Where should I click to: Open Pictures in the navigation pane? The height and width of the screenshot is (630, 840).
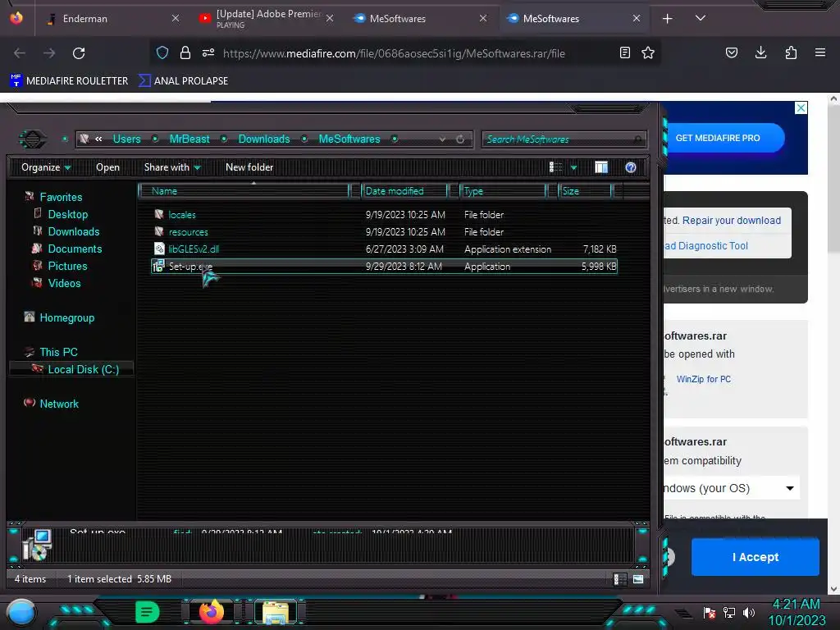click(x=67, y=266)
